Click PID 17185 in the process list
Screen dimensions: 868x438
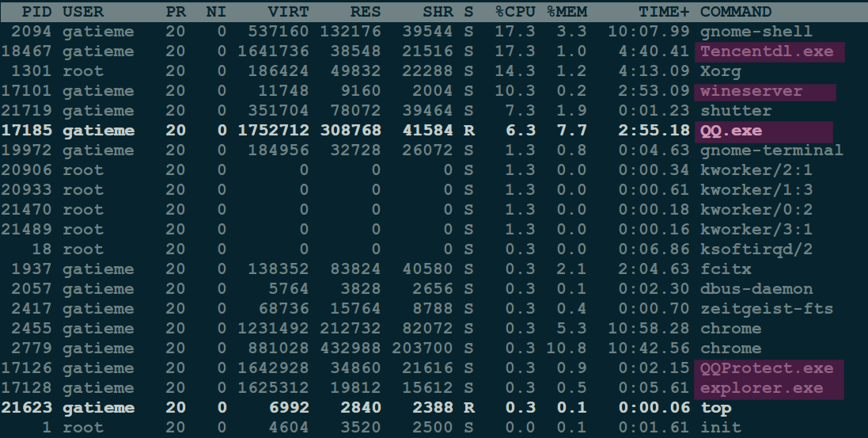point(27,131)
